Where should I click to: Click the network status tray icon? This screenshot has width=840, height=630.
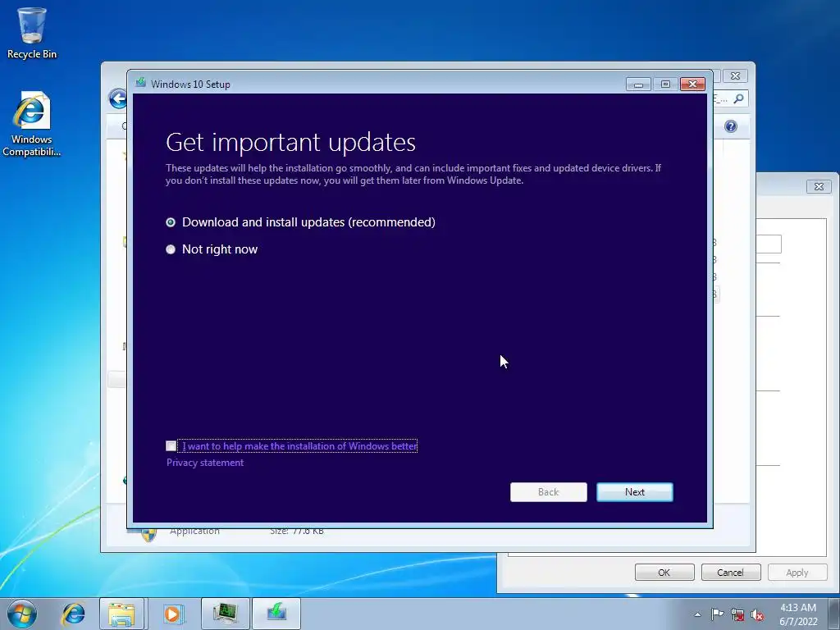click(737, 615)
